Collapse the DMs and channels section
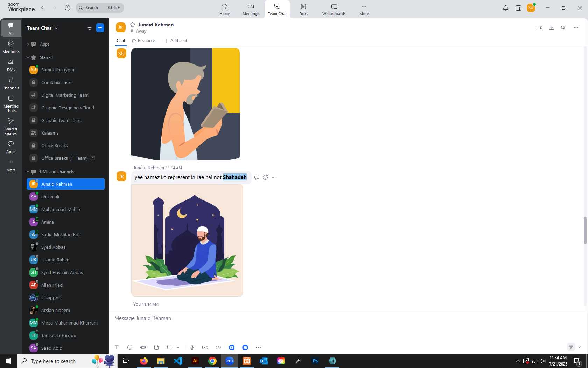Screen dimensions: 588x368 point(28,172)
